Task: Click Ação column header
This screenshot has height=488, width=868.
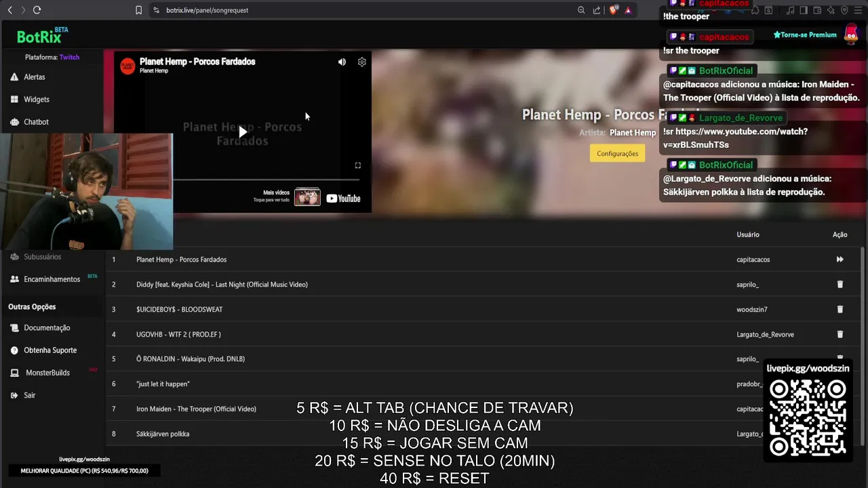Action: (840, 235)
